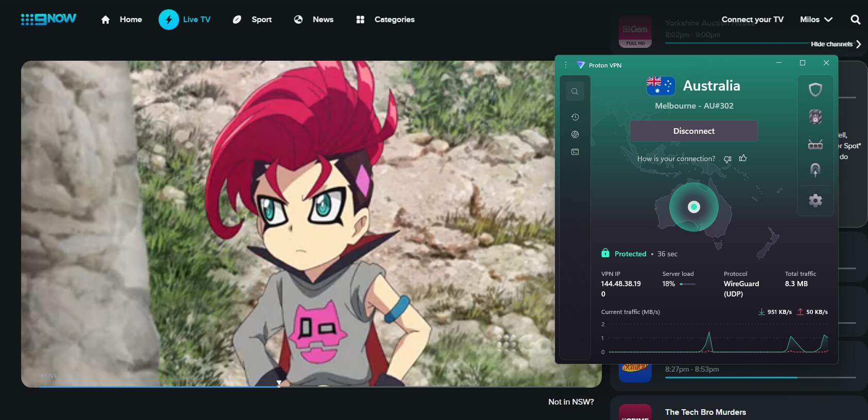Collapse the channel list with Hide channels
Screen dimensions: 868x420
coord(836,44)
